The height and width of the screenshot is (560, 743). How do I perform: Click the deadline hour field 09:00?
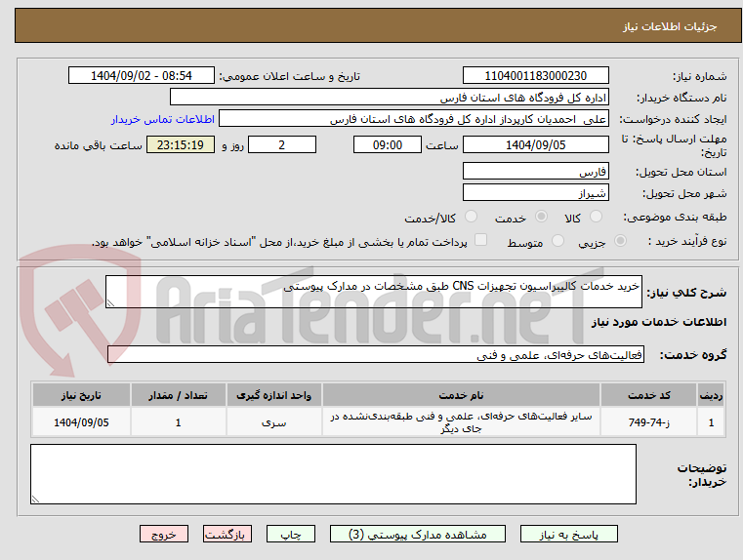[388, 144]
